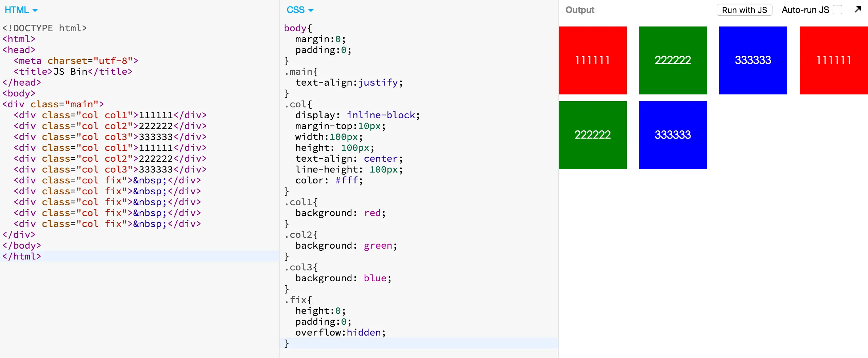The width and height of the screenshot is (868, 358).
Task: Expand the CSS panel dropdown arrow
Action: 311,11
